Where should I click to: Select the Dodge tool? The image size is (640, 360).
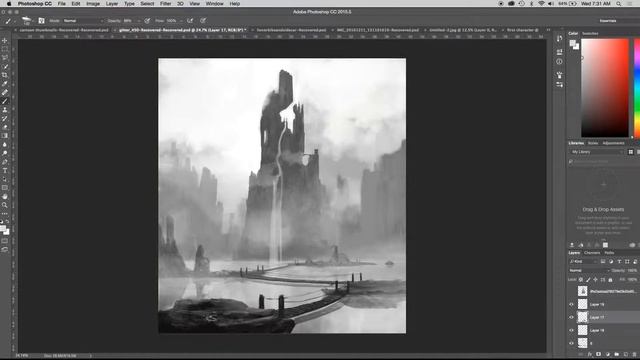[x=5, y=153]
